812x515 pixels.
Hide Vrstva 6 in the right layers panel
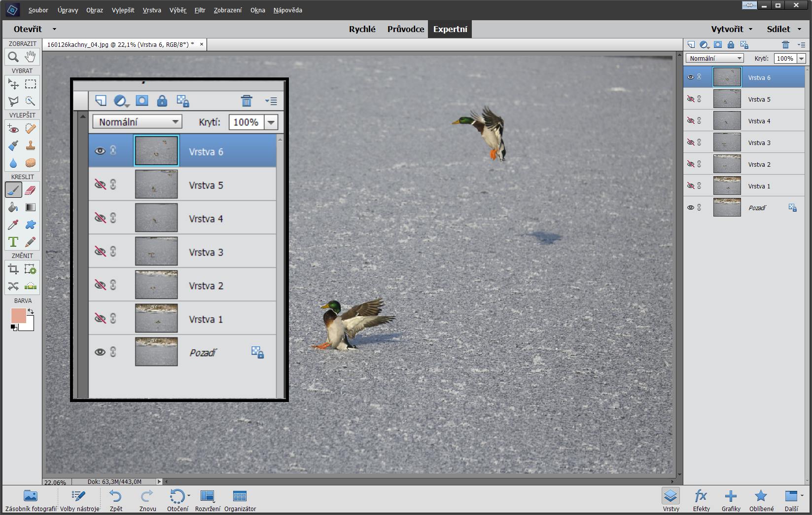(x=690, y=77)
